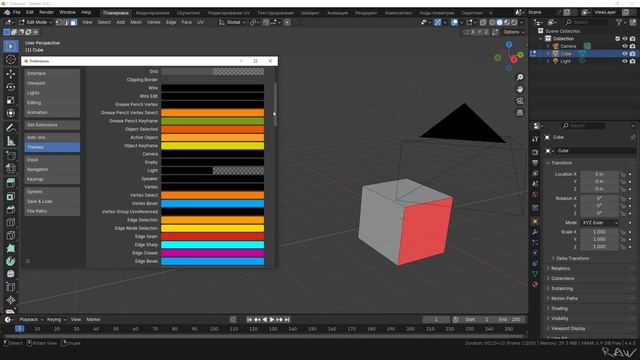640x360 pixels.
Task: Select the Spin tool
Action: tap(11, 261)
